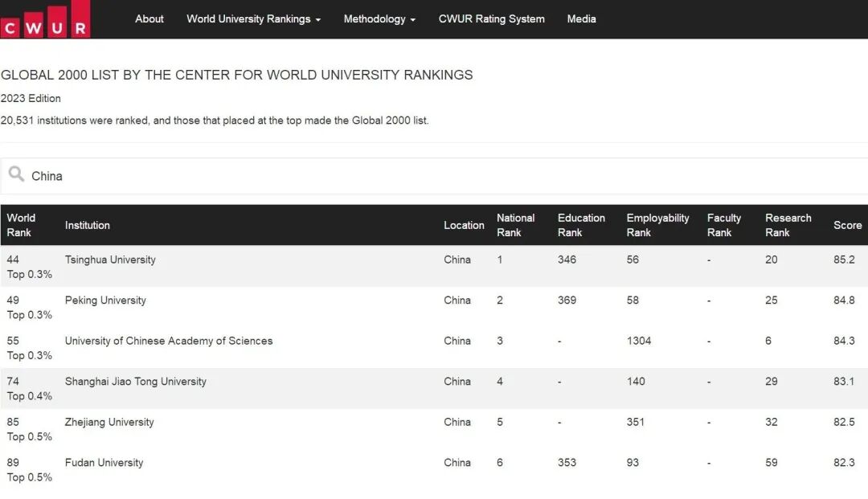The height and width of the screenshot is (499, 868).
Task: Click world rank 49 cell
Action: [x=13, y=301]
